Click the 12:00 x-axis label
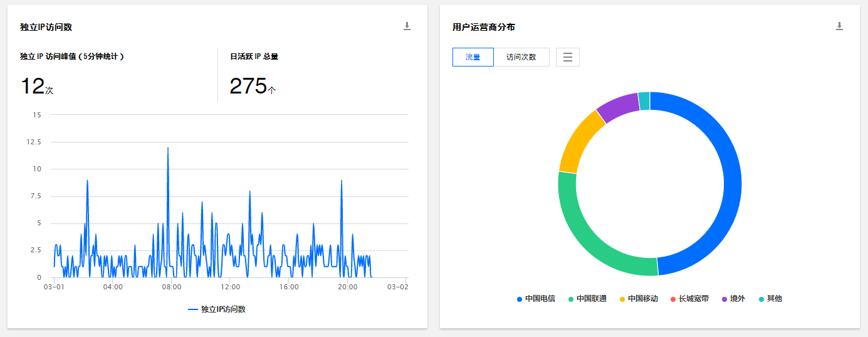Screen dimensions: 868x337 (x=230, y=287)
